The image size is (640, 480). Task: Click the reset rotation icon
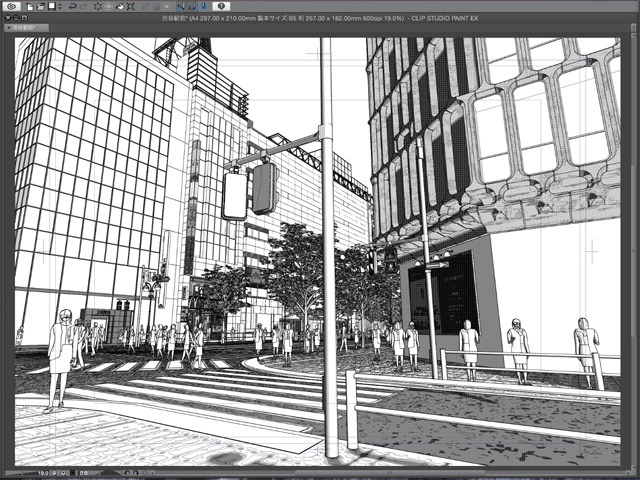145,473
